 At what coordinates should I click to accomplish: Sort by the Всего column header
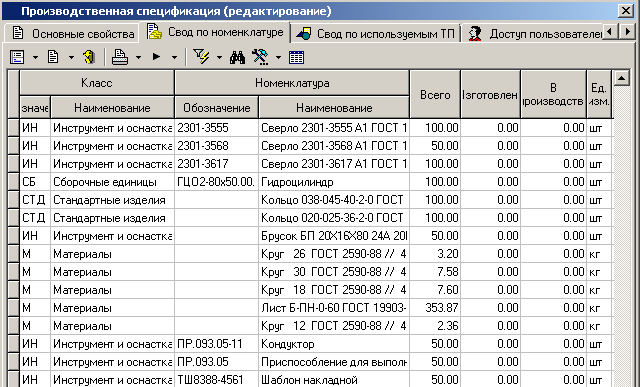point(435,95)
